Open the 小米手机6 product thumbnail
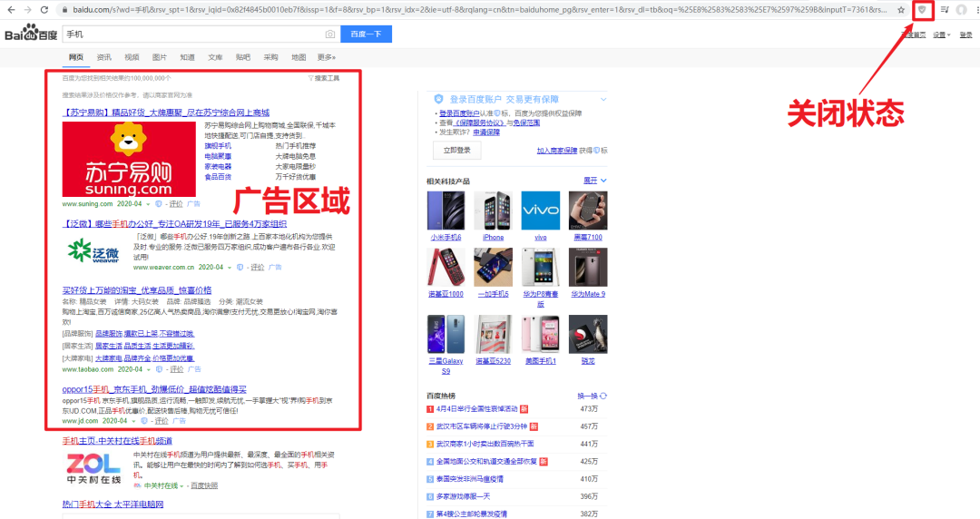980x519 pixels. point(446,211)
